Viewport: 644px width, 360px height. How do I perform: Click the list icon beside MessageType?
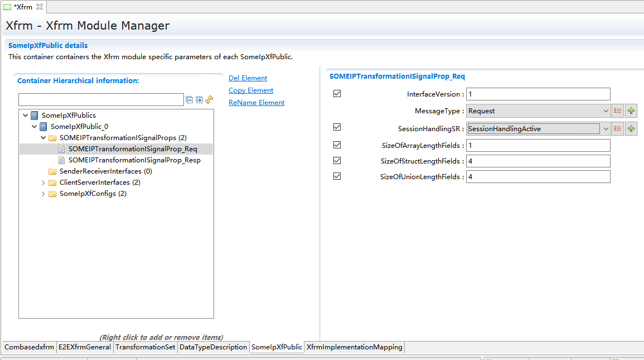tap(618, 111)
